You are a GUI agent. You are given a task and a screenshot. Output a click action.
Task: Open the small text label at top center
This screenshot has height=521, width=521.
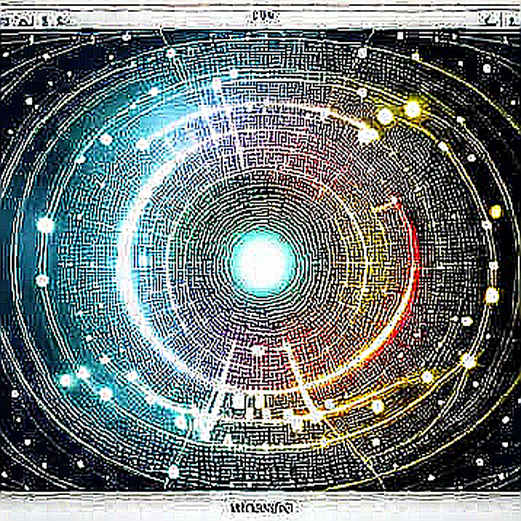point(264,16)
